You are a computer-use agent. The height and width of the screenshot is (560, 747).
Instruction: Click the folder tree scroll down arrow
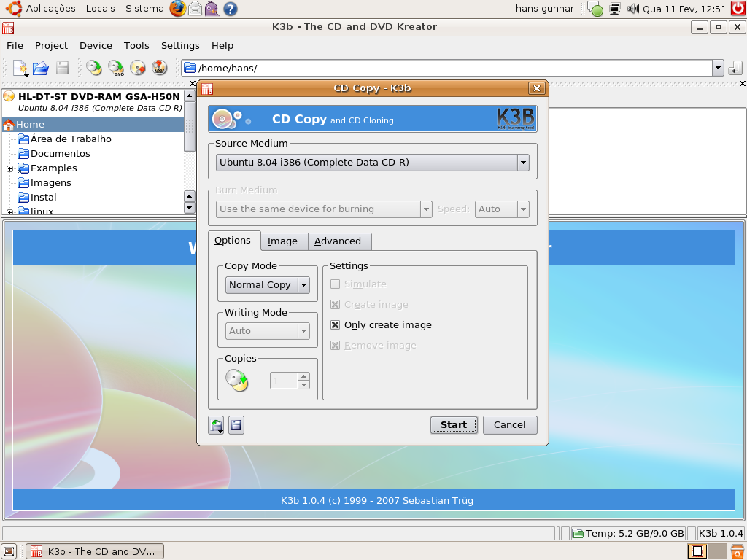pyautogui.click(x=189, y=208)
